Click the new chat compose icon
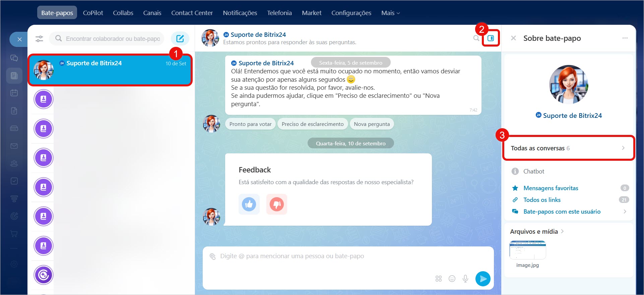Viewport: 644px width, 295px height. (180, 39)
